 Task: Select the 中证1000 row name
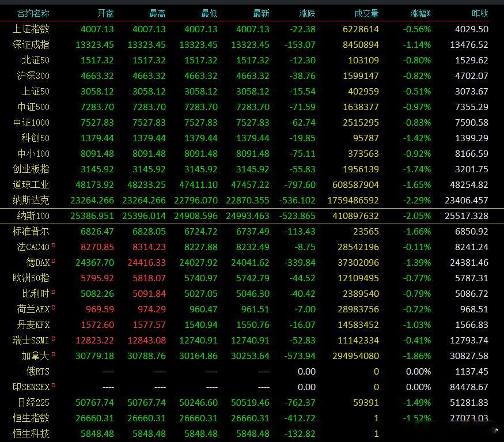coord(31,123)
